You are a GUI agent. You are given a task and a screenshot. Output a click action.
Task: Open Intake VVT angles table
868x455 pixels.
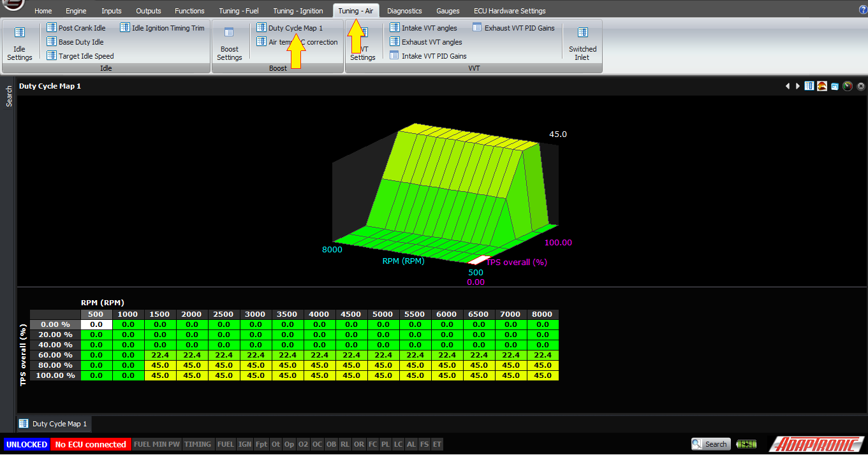coord(423,28)
